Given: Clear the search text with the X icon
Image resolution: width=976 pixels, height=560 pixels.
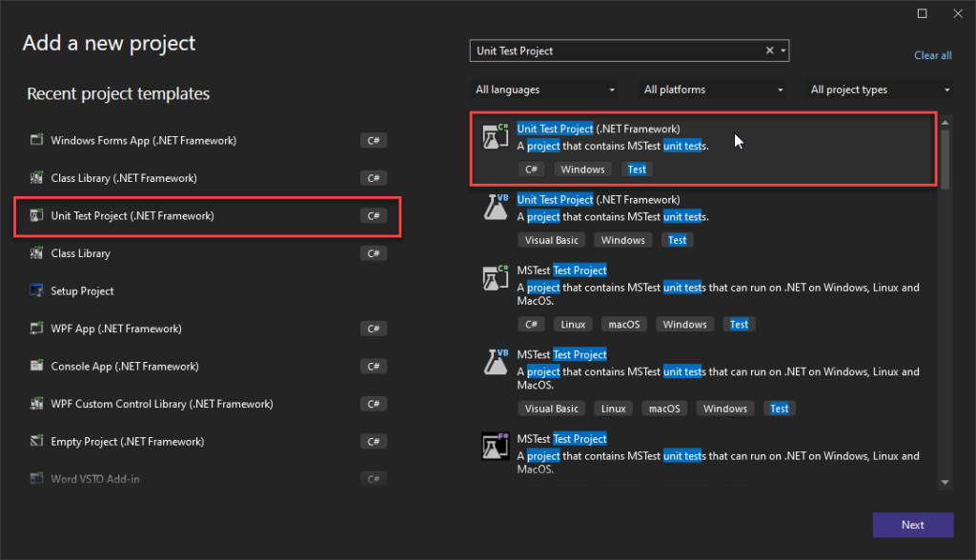Looking at the screenshot, I should coord(769,50).
